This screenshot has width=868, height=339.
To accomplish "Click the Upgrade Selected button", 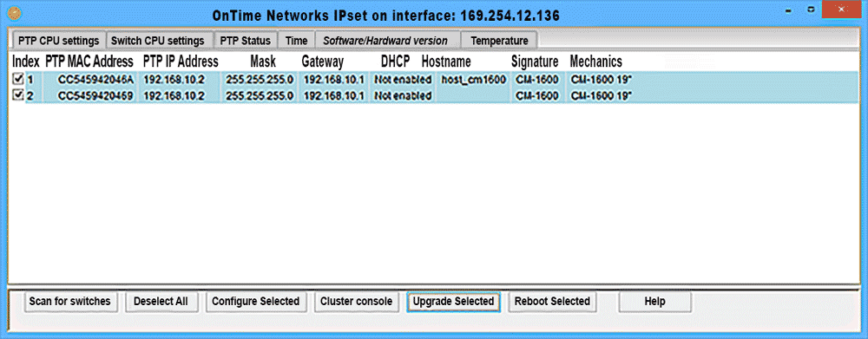I will click(453, 302).
